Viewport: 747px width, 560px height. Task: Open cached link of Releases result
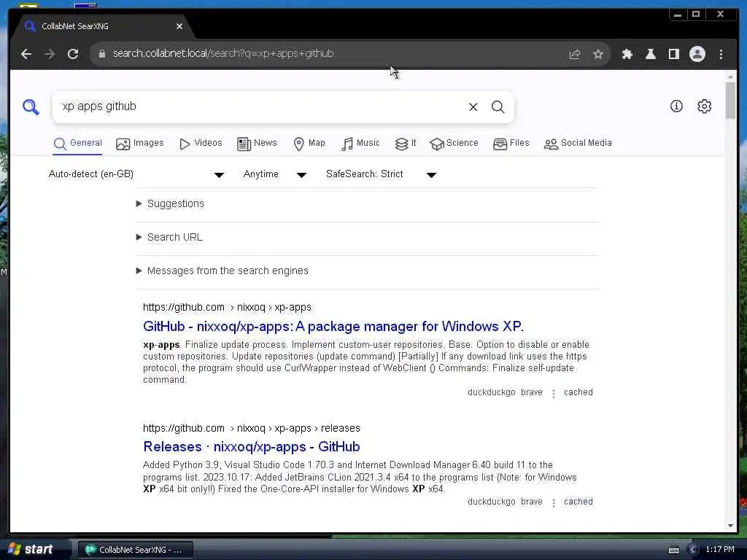[x=578, y=502]
